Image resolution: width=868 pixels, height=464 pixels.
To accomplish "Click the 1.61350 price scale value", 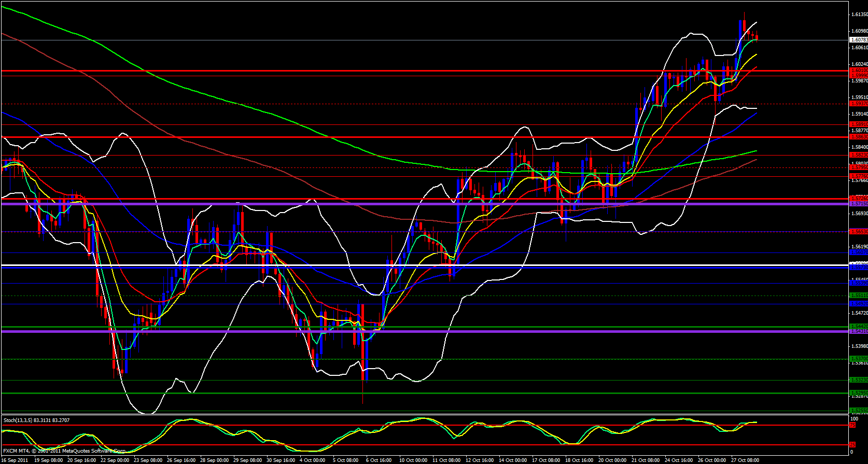I will (859, 15).
